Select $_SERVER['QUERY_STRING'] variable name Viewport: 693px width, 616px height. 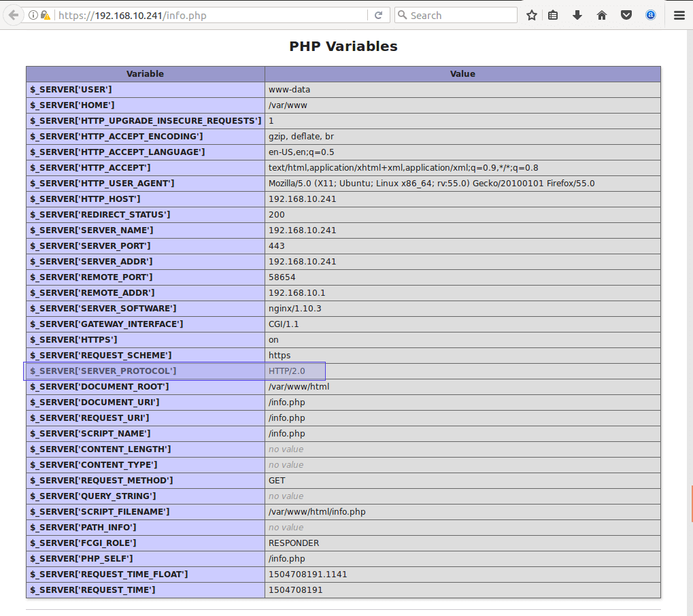(x=92, y=496)
